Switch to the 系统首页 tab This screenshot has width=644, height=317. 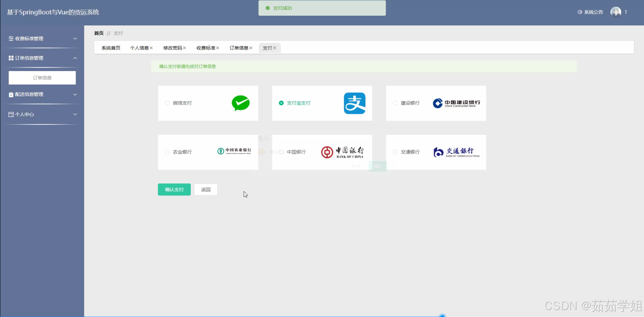[x=111, y=48]
